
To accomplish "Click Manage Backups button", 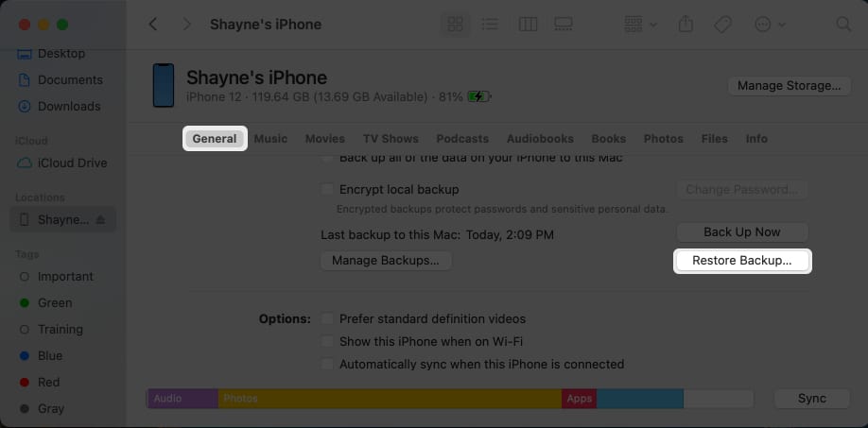I will [386, 261].
